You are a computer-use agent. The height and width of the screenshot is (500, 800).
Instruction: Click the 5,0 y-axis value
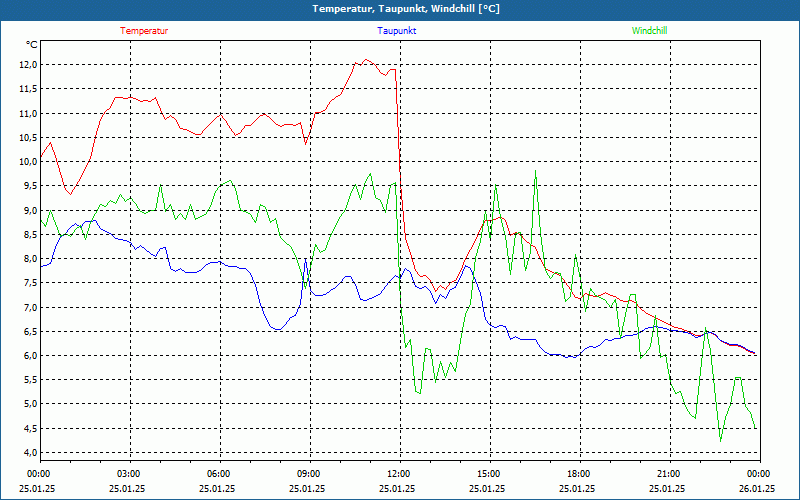31,404
